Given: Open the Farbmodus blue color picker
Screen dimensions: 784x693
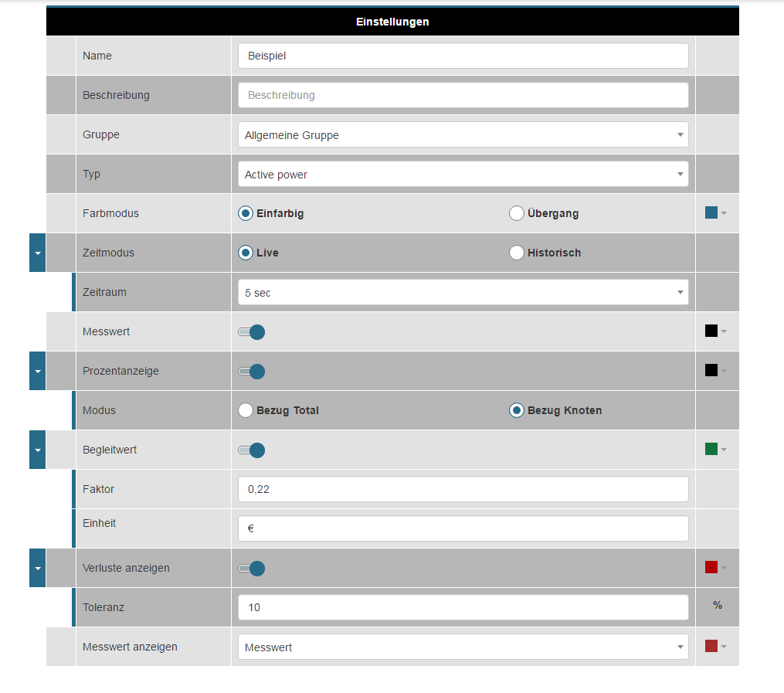Looking at the screenshot, I should [716, 213].
